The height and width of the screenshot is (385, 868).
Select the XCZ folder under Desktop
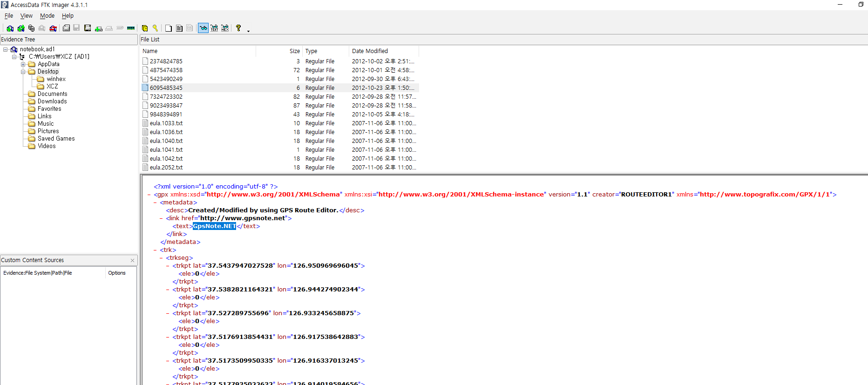pyautogui.click(x=52, y=87)
